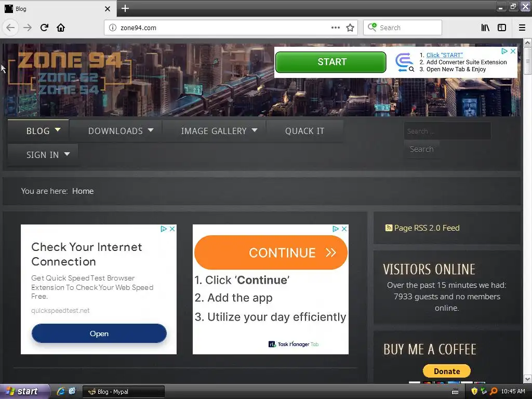Open the Page RSS 2.0 Feed link
532x399 pixels.
(x=427, y=228)
